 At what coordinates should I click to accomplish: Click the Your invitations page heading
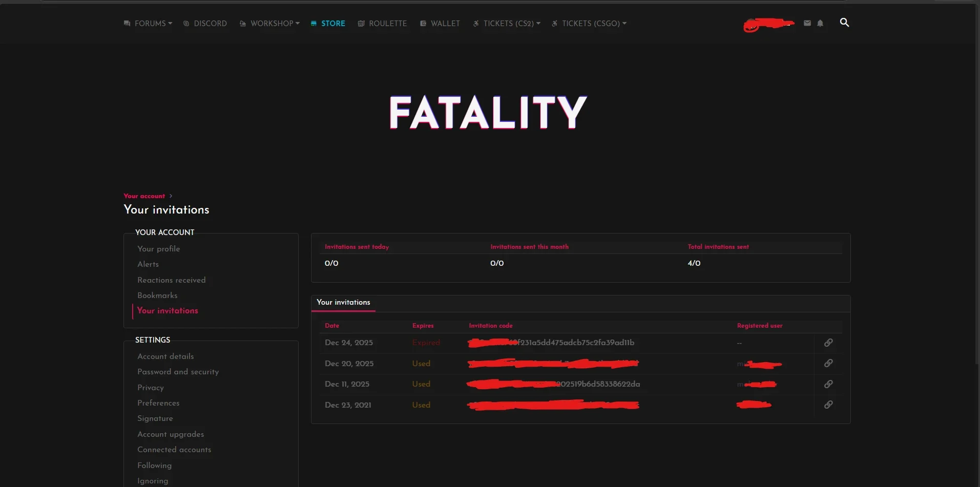(x=166, y=210)
